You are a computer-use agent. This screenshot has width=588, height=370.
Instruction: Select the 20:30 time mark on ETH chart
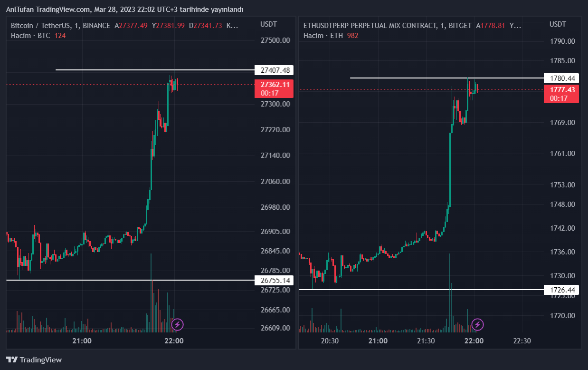point(330,341)
